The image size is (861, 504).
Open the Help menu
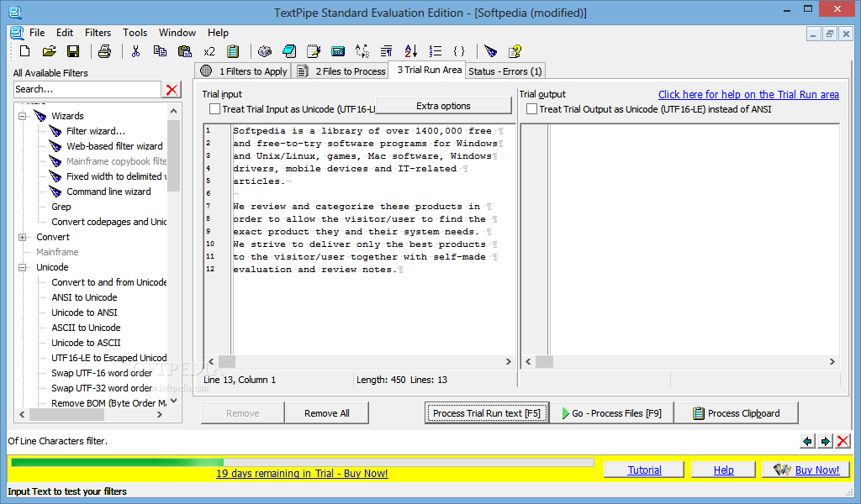(218, 33)
